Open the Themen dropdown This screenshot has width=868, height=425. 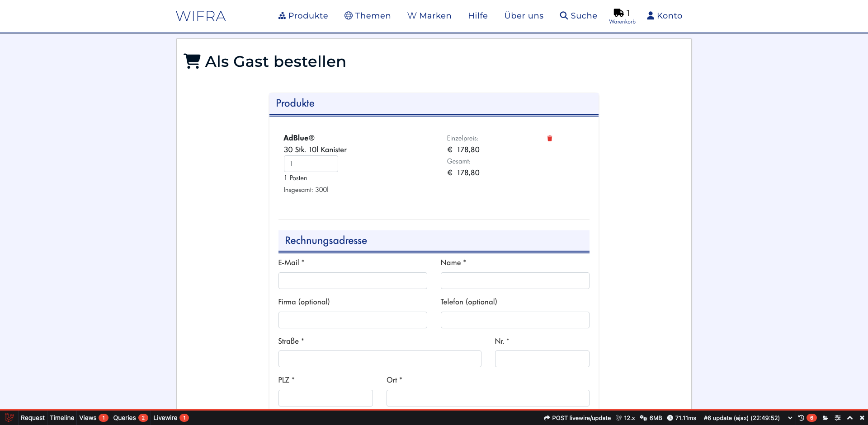coord(372,15)
